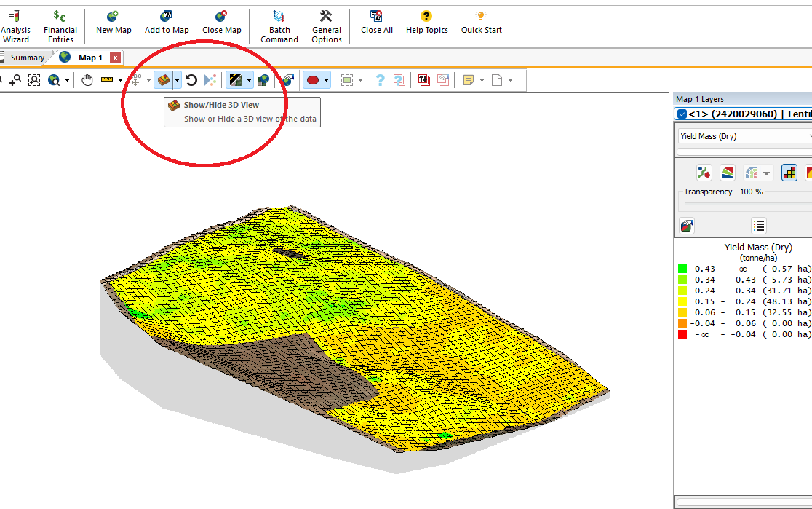Select the <1> (2420029060) Lentil layer row
Viewport: 812px width, 509px height.
tap(743, 114)
